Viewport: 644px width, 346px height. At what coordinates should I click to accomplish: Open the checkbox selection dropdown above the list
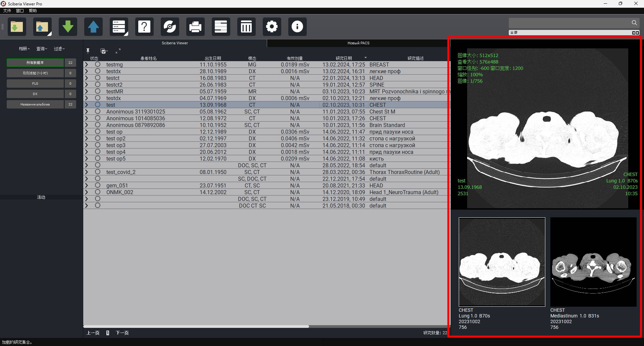point(104,51)
